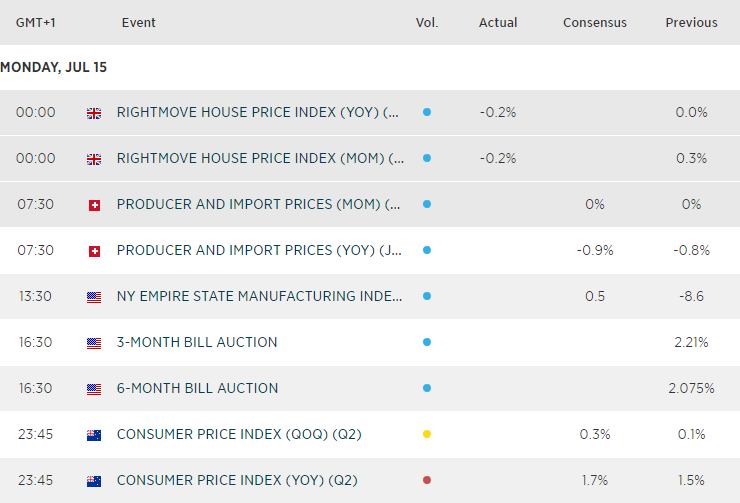Open NY Empire State Manufacturing Index event
740x503 pixels.
pyautogui.click(x=260, y=296)
